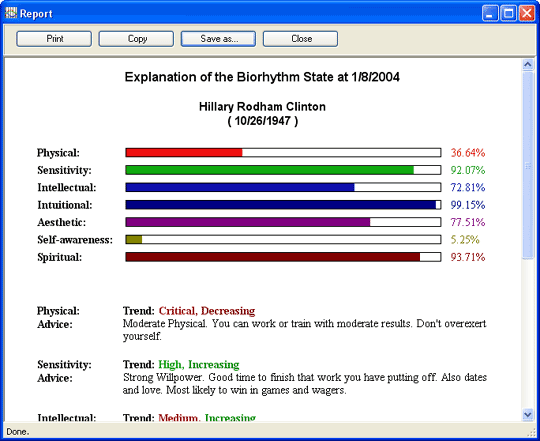The width and height of the screenshot is (540, 441).
Task: Click the 72.81% Intellectual value
Action: (468, 187)
